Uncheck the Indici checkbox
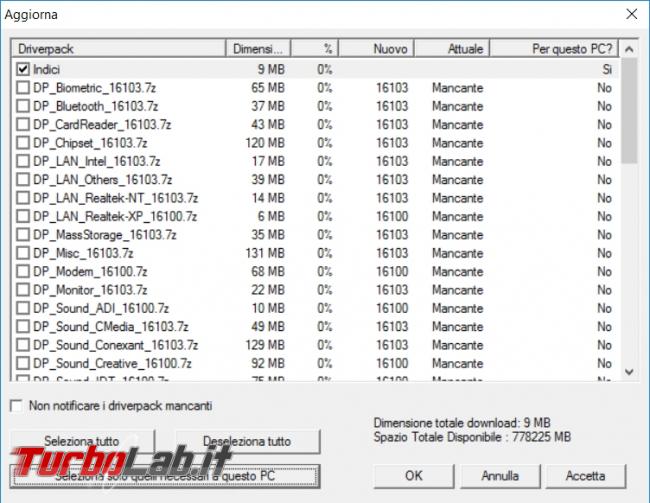Viewport: 650px width, 503px height. (23, 69)
